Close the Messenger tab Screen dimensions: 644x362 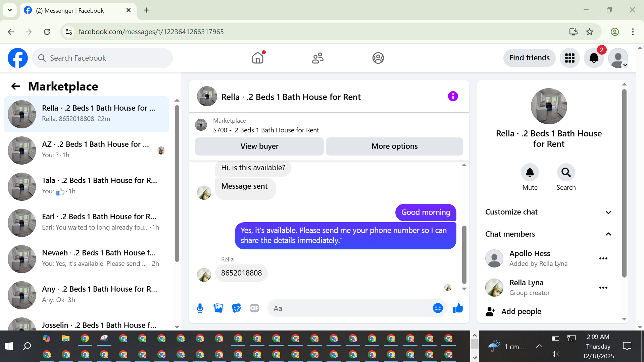(129, 10)
